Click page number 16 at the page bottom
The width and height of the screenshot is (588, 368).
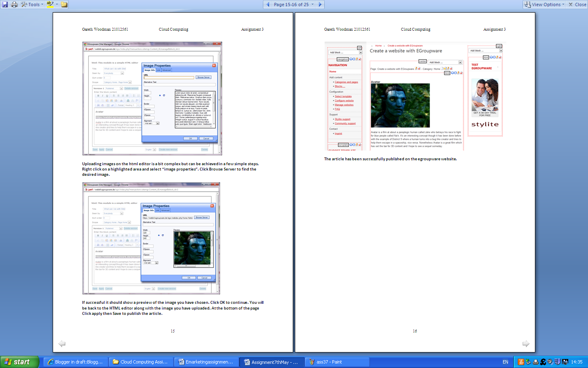pos(415,331)
